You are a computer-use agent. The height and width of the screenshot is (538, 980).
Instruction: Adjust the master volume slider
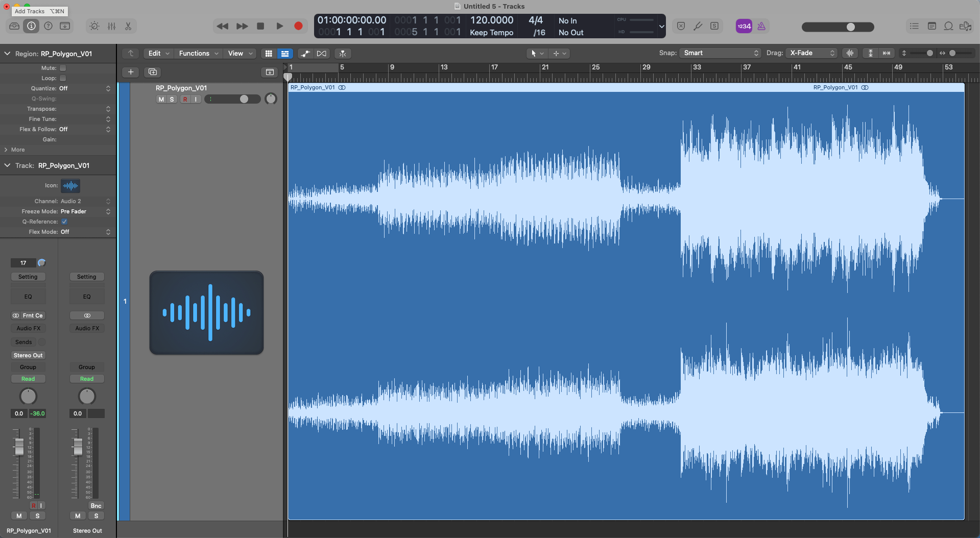tap(850, 27)
